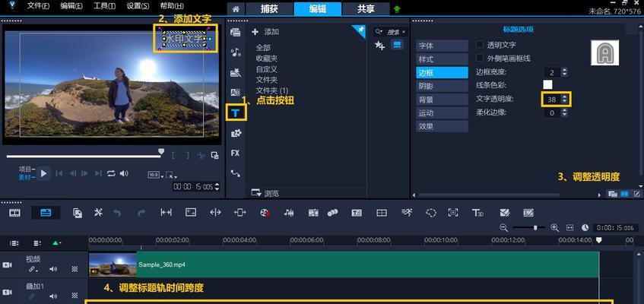Switch to Storyboard view icon
644x304 pixels.
[14, 212]
